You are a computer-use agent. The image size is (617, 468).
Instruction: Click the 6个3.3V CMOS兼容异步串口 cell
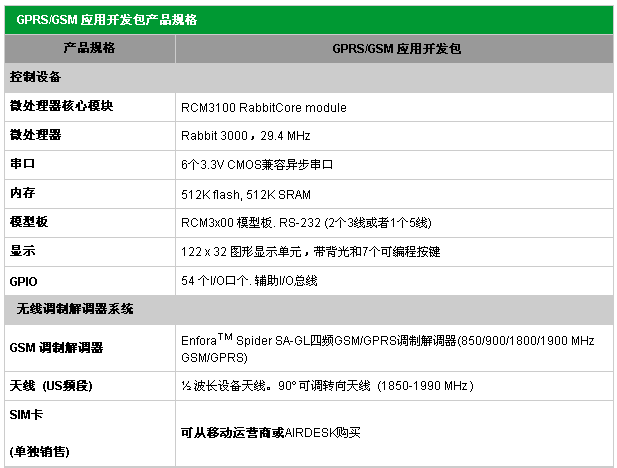tap(257, 164)
